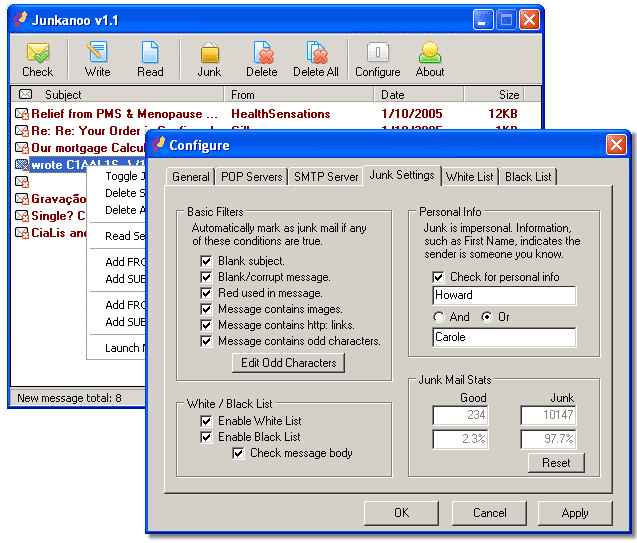
Task: Sort by Subject column header
Action: coord(118,95)
